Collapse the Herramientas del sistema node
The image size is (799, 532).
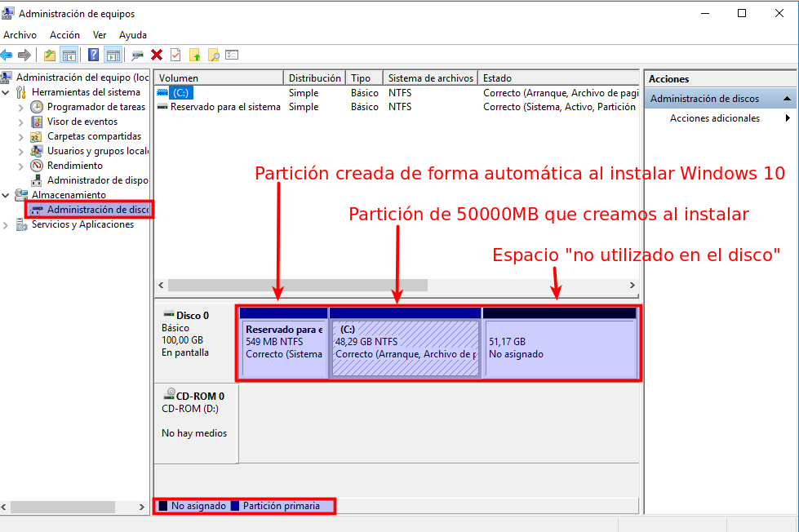7,92
